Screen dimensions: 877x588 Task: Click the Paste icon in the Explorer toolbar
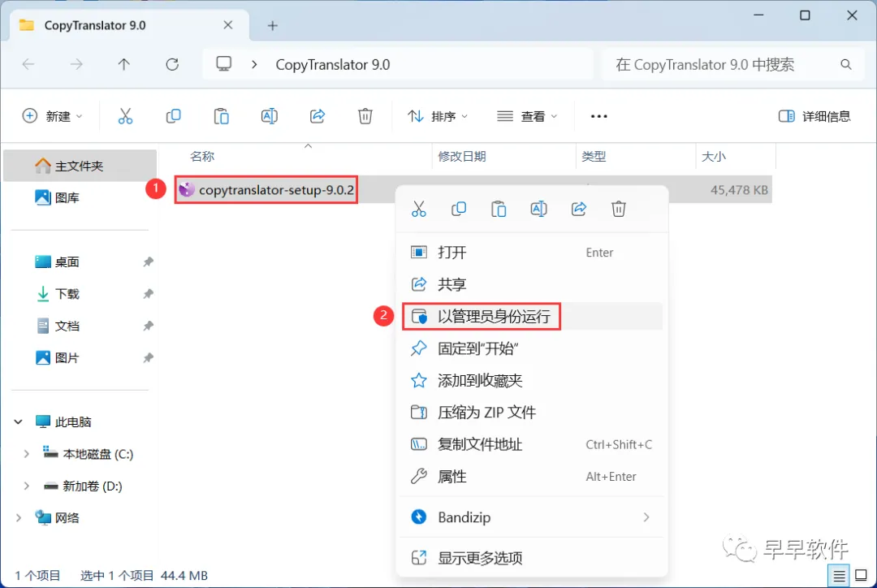(222, 116)
